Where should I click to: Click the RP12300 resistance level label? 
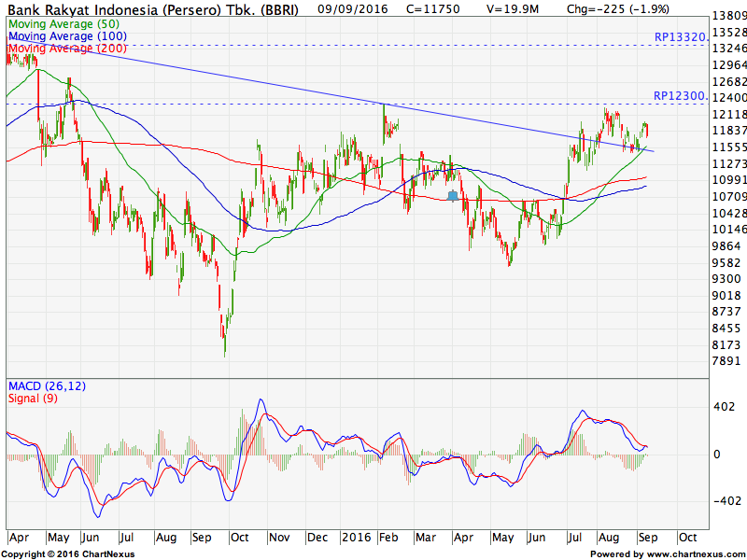pos(681,96)
